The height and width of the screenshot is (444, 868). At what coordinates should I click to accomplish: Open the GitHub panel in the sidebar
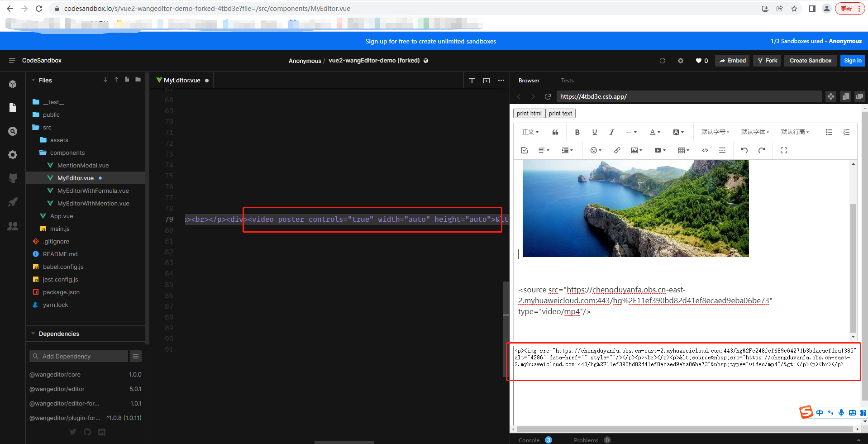tap(12, 178)
